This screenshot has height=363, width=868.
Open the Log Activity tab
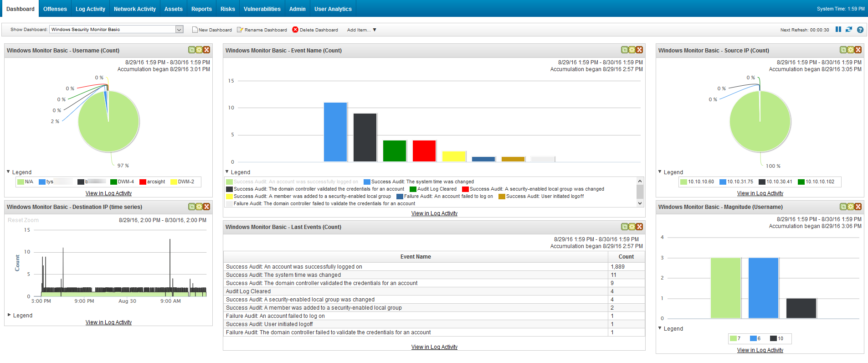90,9
